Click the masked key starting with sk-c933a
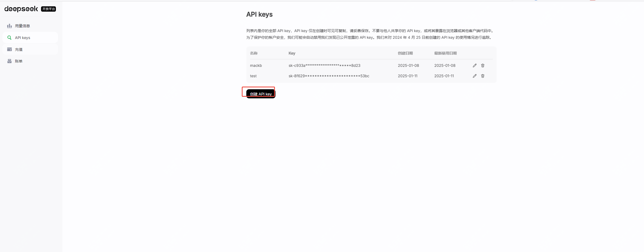 click(x=324, y=65)
